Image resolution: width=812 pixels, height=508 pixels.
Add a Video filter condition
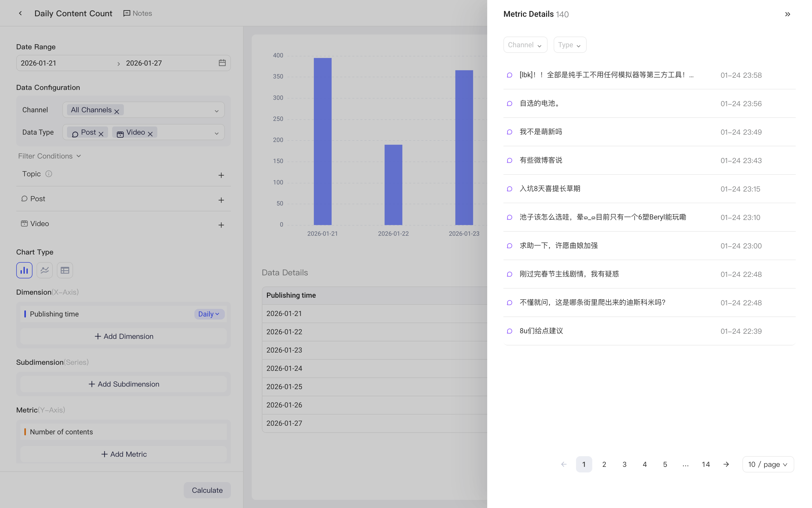click(x=221, y=225)
